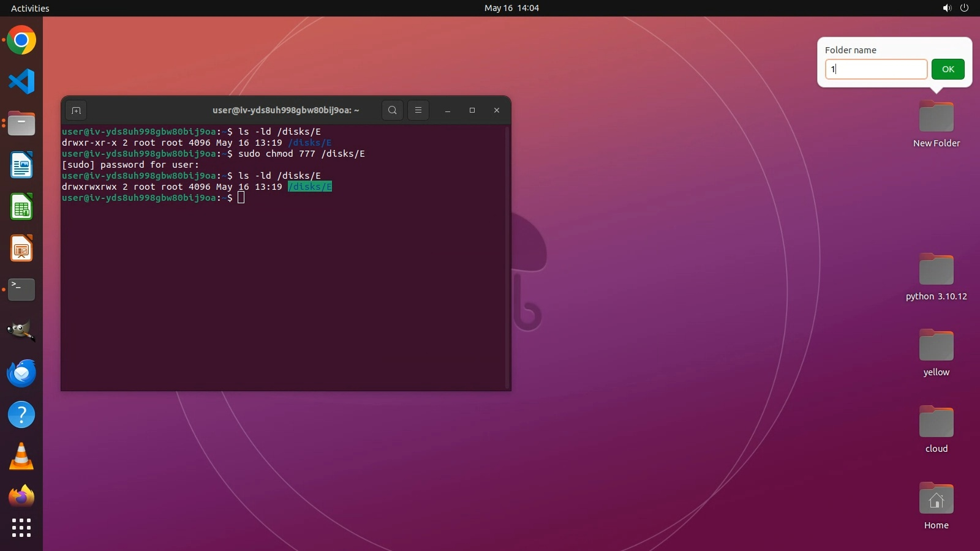
Task: Open the terminal hamburger menu
Action: [x=418, y=110]
